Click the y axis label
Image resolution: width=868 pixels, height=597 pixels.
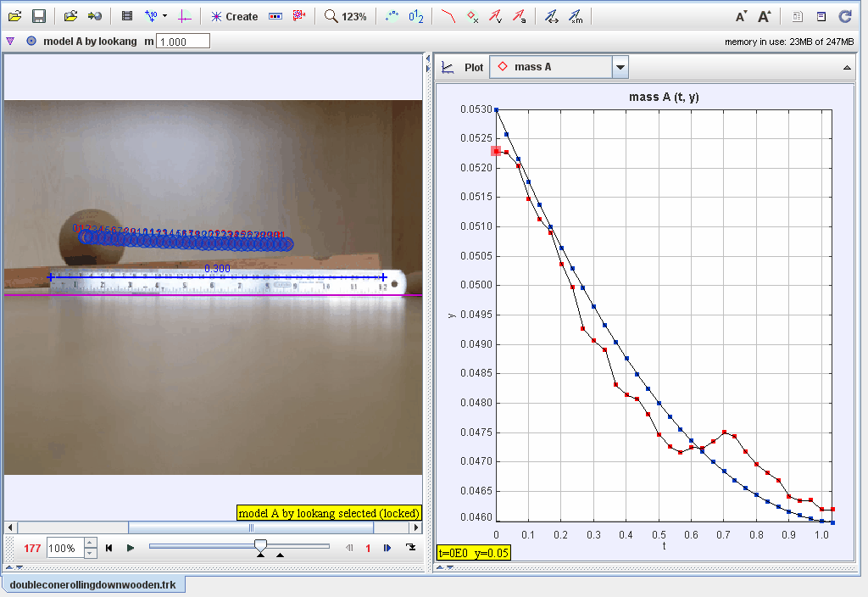pos(452,315)
